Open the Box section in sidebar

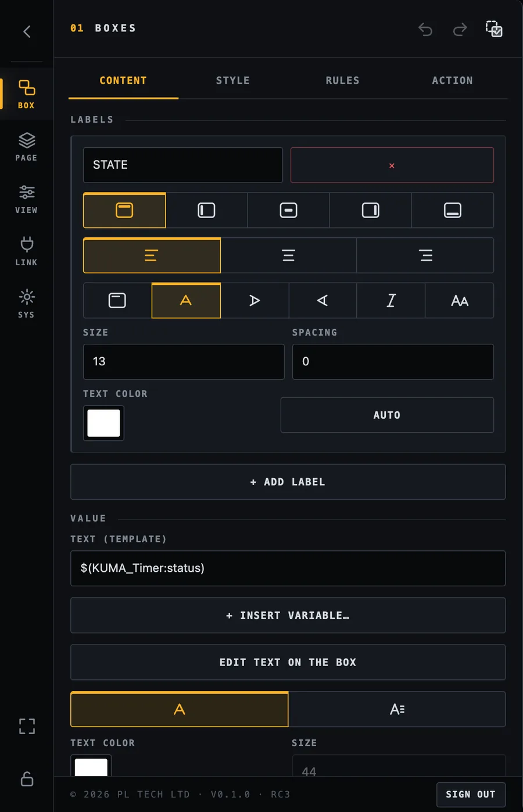(x=26, y=94)
